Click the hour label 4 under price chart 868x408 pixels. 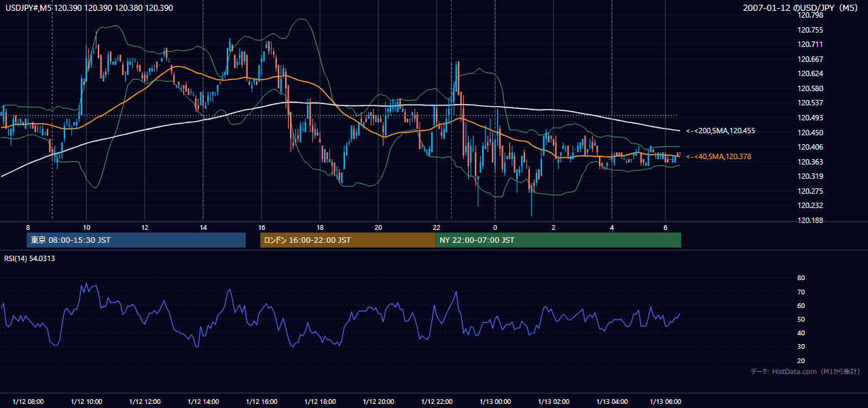pyautogui.click(x=611, y=227)
